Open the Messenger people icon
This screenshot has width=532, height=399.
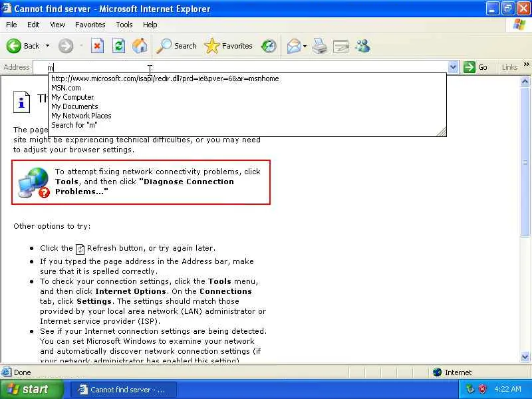point(362,46)
